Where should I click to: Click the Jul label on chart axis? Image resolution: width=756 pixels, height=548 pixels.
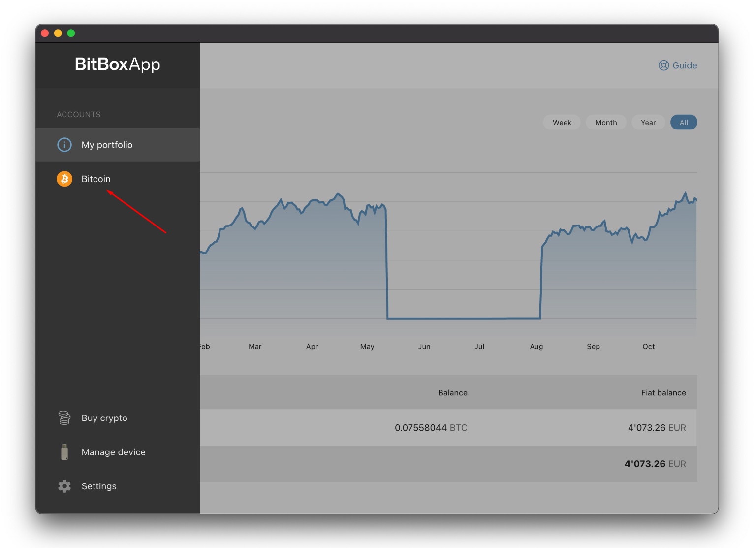(x=479, y=347)
